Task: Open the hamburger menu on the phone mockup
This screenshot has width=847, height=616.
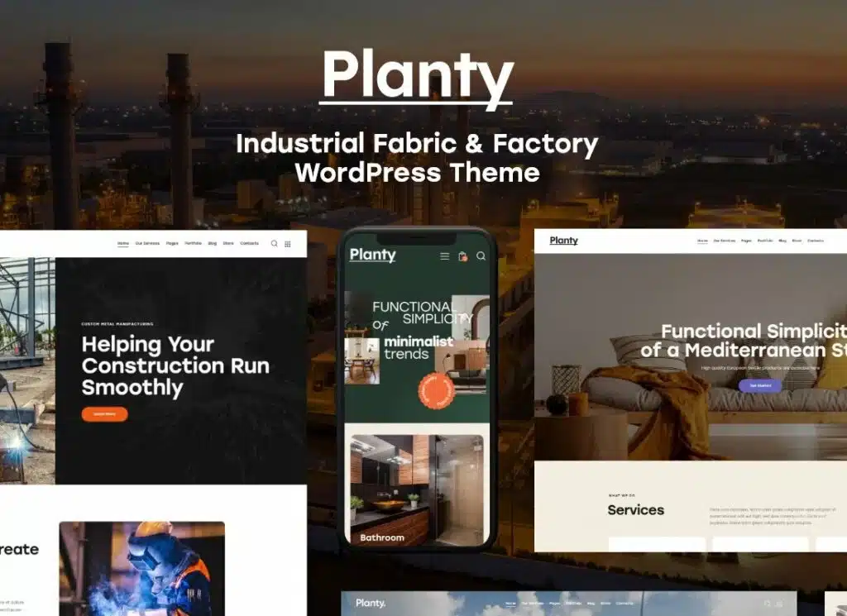Action: (444, 256)
